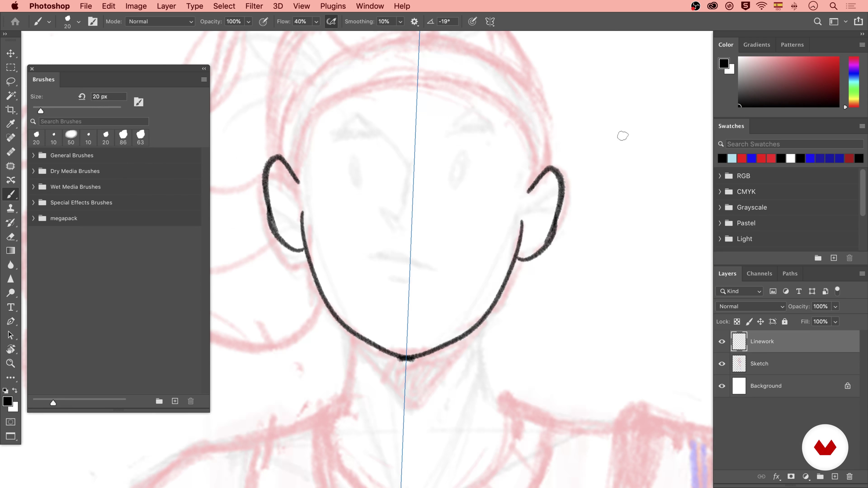Open the Plugins menu

pos(333,6)
